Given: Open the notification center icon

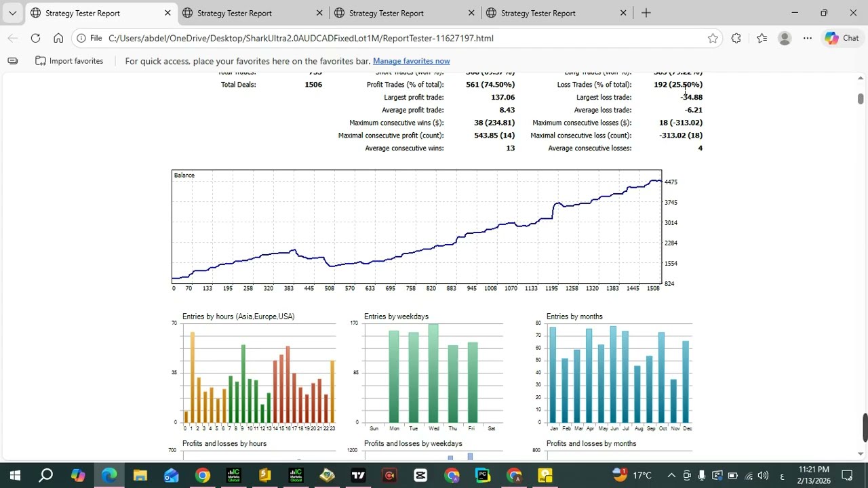Looking at the screenshot, I should click(847, 475).
